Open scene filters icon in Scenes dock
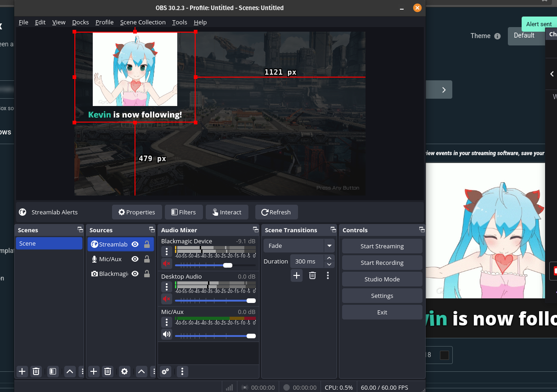 click(x=53, y=371)
